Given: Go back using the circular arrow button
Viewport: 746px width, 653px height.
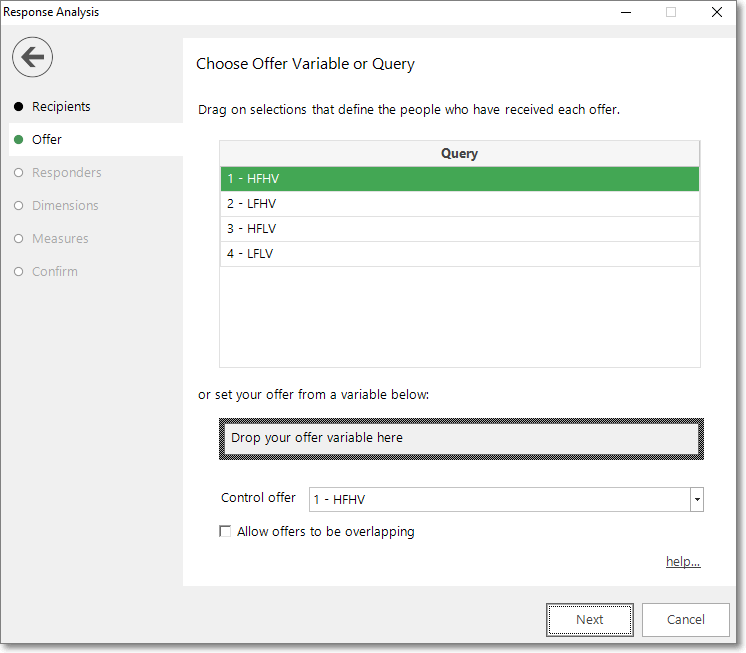Looking at the screenshot, I should (x=32, y=57).
